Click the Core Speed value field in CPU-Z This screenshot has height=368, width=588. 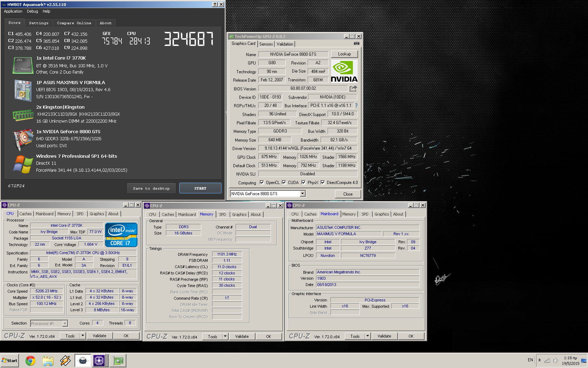point(47,291)
